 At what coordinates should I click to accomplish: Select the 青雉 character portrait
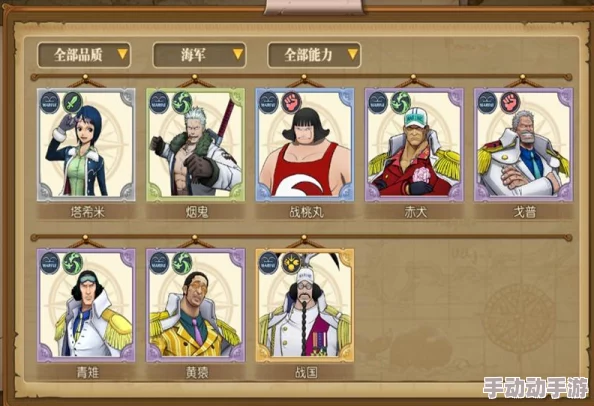pos(86,305)
